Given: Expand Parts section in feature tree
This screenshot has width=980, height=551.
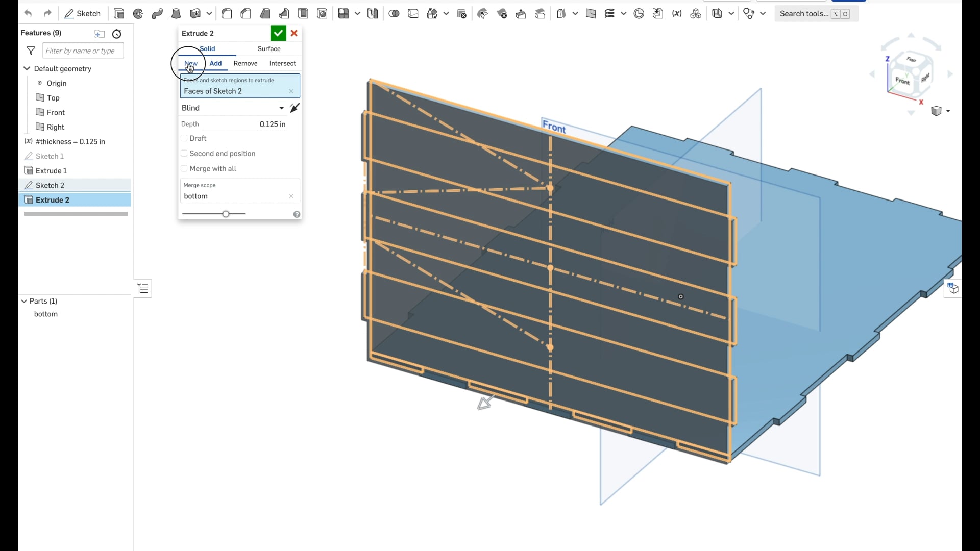Looking at the screenshot, I should [23, 300].
